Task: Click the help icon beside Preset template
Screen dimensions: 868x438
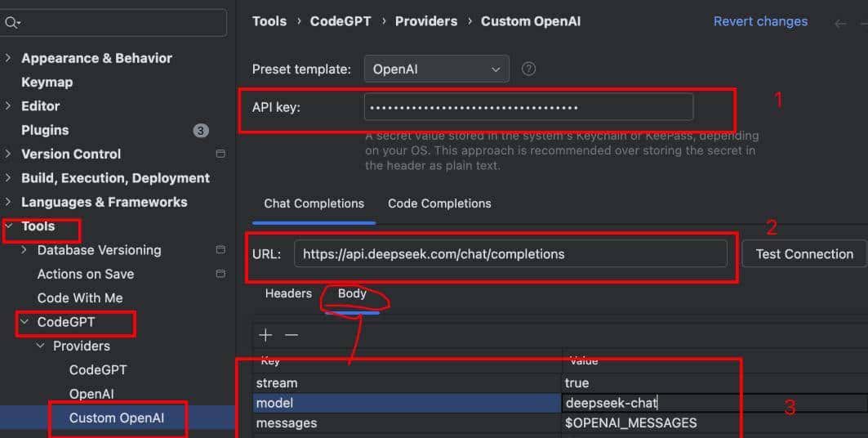Action: click(528, 69)
